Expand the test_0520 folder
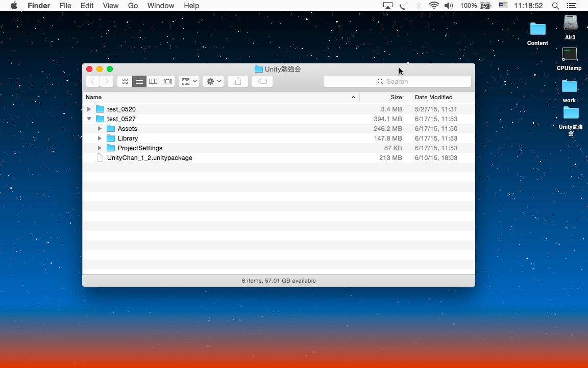Viewport: 588px width, 368px height. [x=89, y=109]
